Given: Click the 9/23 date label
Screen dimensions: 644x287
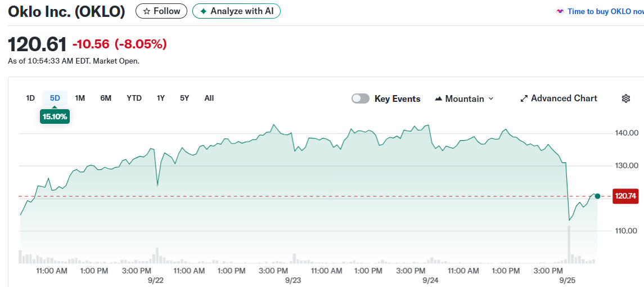Looking at the screenshot, I should click(293, 280).
